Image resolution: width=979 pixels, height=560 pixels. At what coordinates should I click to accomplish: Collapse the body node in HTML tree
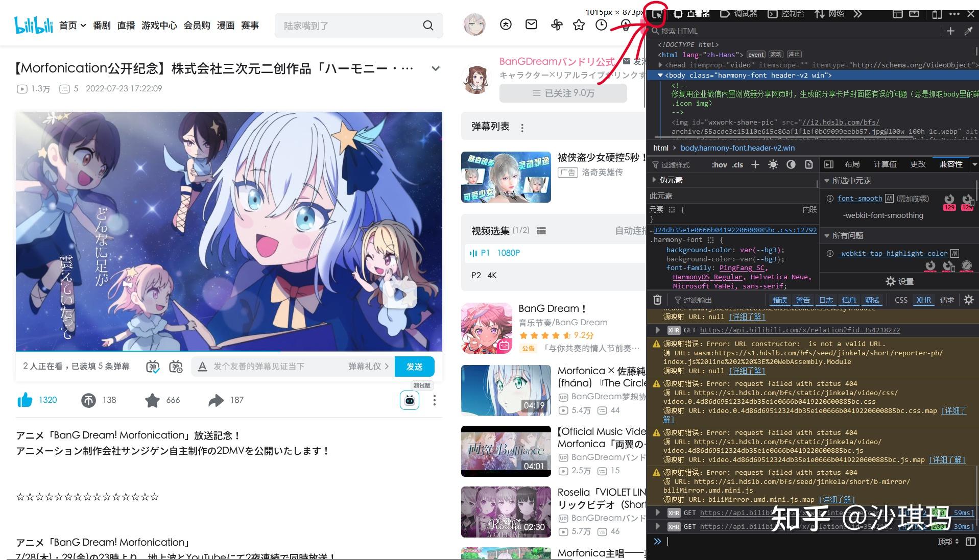660,75
